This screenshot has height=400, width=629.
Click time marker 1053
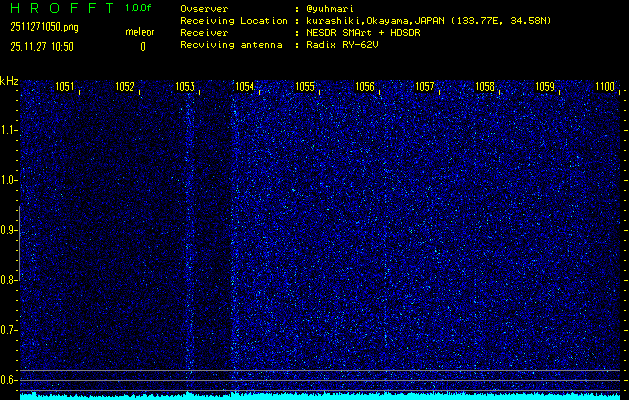[x=185, y=87]
